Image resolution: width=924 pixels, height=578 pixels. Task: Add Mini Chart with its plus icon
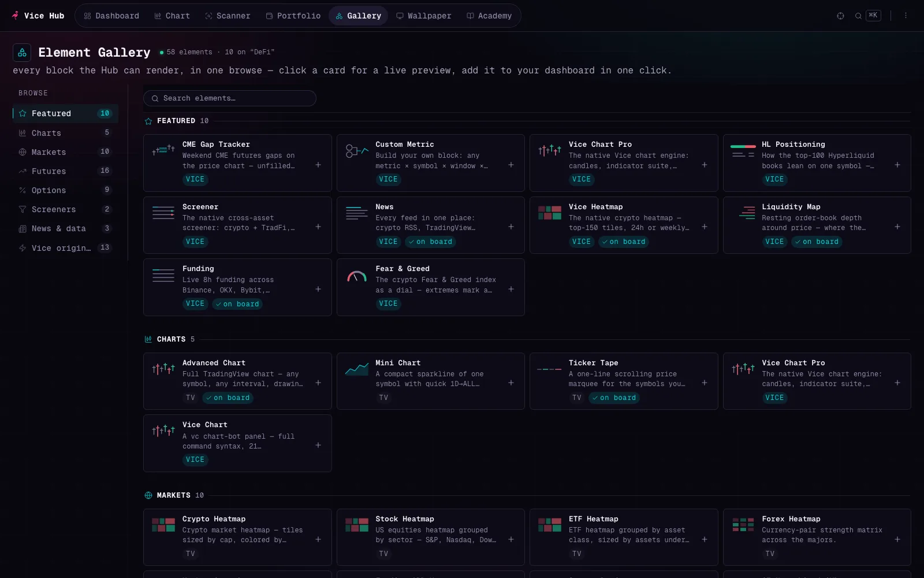511,383
